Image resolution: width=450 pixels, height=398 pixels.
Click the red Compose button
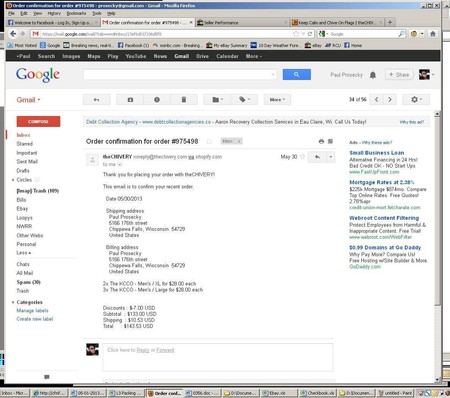tap(38, 122)
